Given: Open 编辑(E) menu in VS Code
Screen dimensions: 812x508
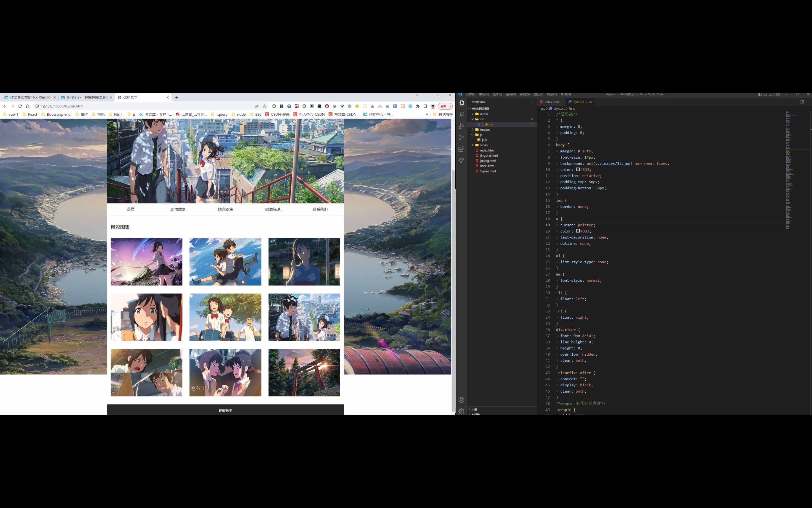Looking at the screenshot, I should tap(484, 95).
